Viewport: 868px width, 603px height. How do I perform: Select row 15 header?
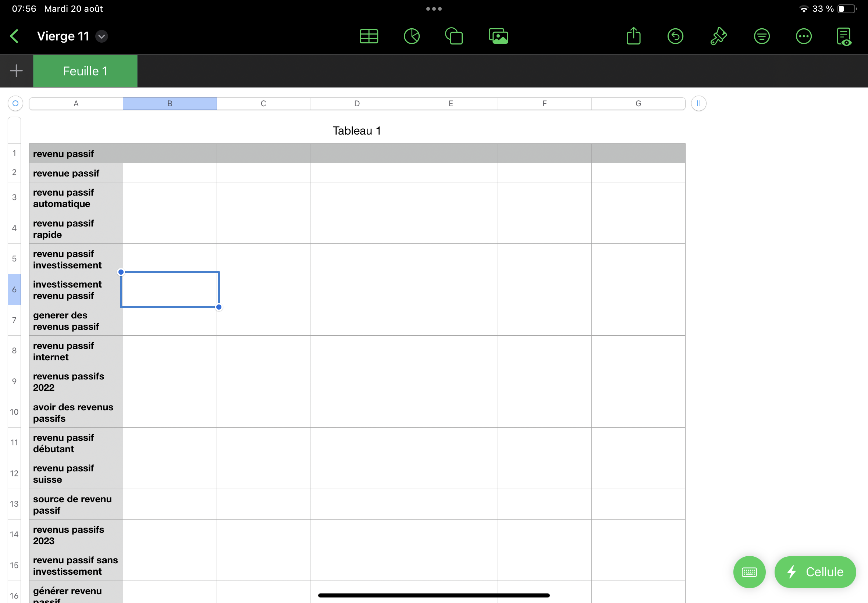pyautogui.click(x=14, y=565)
